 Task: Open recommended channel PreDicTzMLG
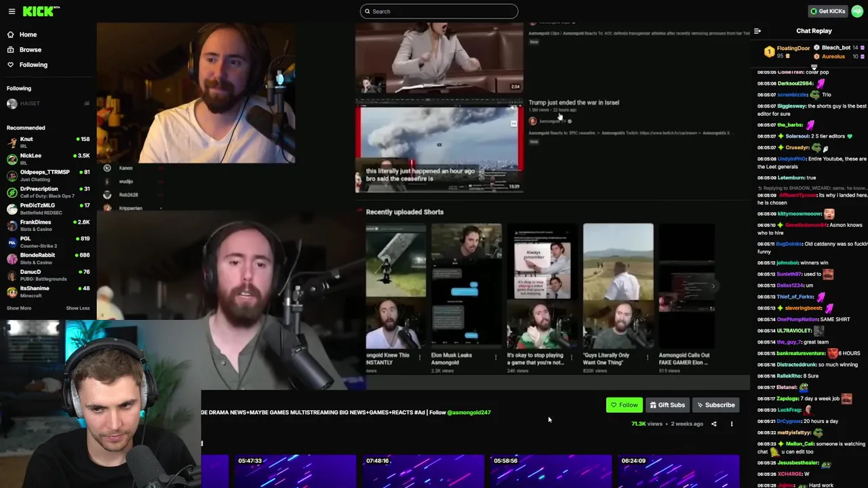tap(47, 208)
